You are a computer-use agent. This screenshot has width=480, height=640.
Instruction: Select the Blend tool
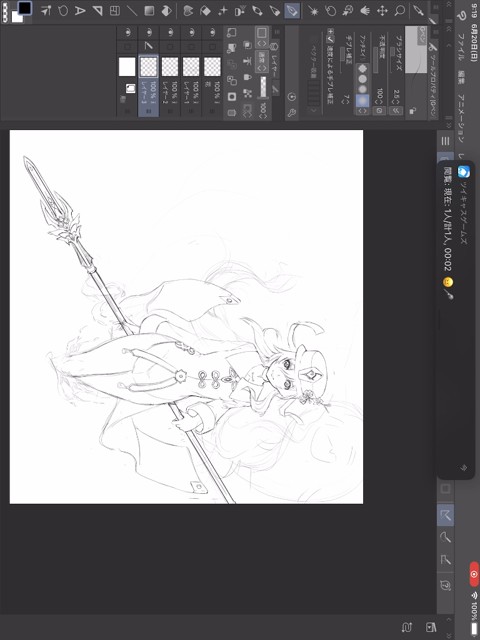click(x=188, y=11)
